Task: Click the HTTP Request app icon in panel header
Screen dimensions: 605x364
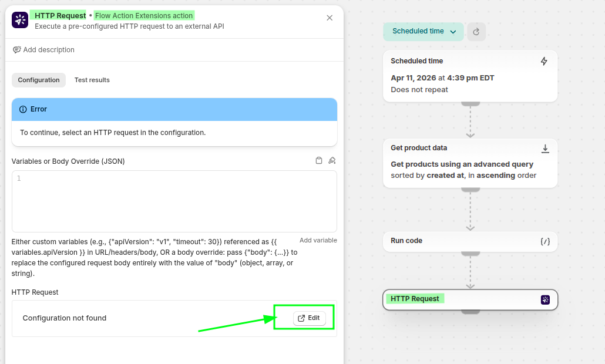Action: click(20, 20)
